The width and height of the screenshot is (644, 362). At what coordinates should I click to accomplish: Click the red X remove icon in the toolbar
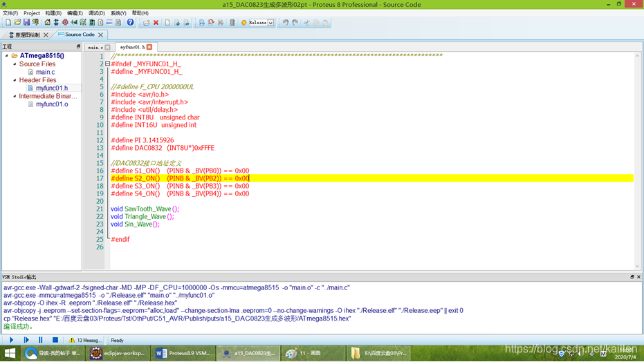coord(156,23)
